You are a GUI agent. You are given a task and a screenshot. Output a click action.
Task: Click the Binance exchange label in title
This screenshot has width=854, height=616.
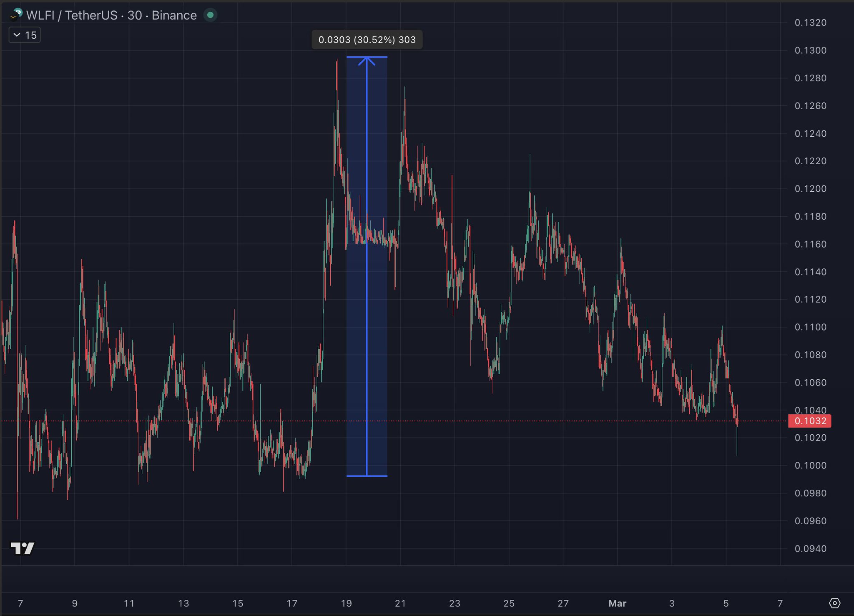point(174,15)
